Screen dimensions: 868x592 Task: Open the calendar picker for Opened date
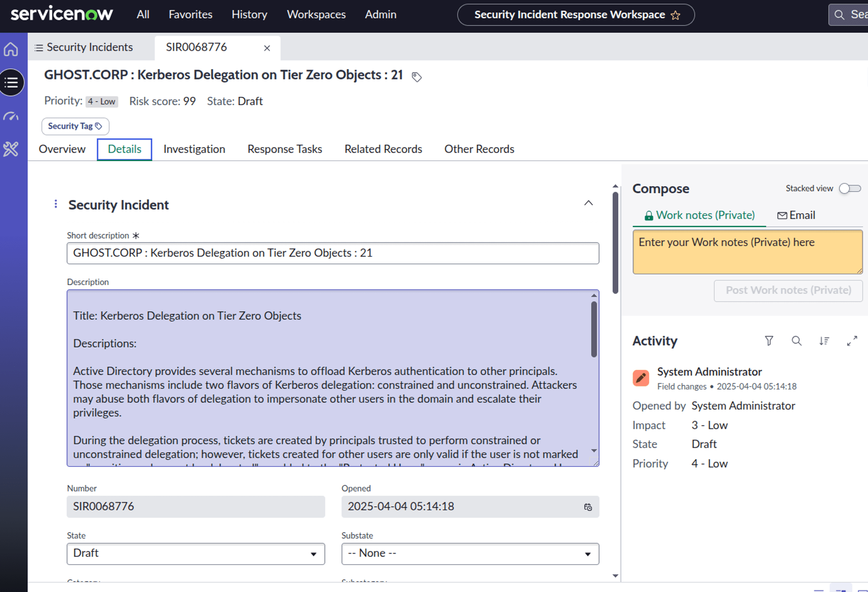click(x=587, y=507)
